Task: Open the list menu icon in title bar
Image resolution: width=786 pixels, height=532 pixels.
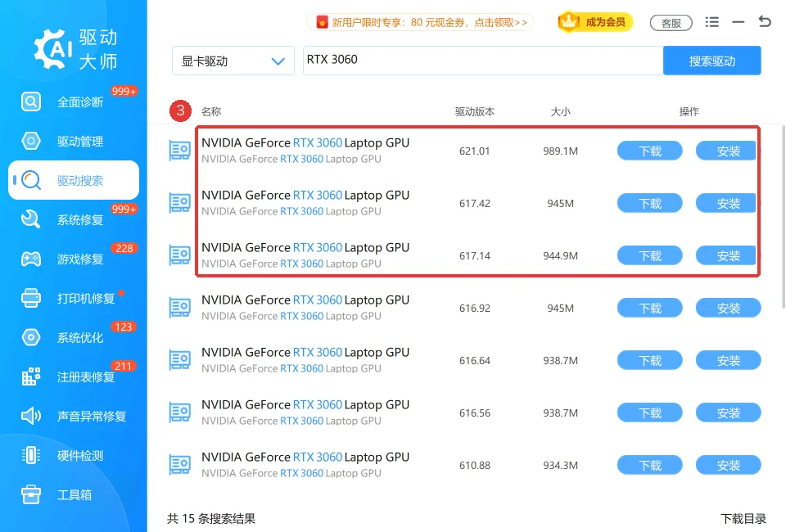Action: (711, 22)
